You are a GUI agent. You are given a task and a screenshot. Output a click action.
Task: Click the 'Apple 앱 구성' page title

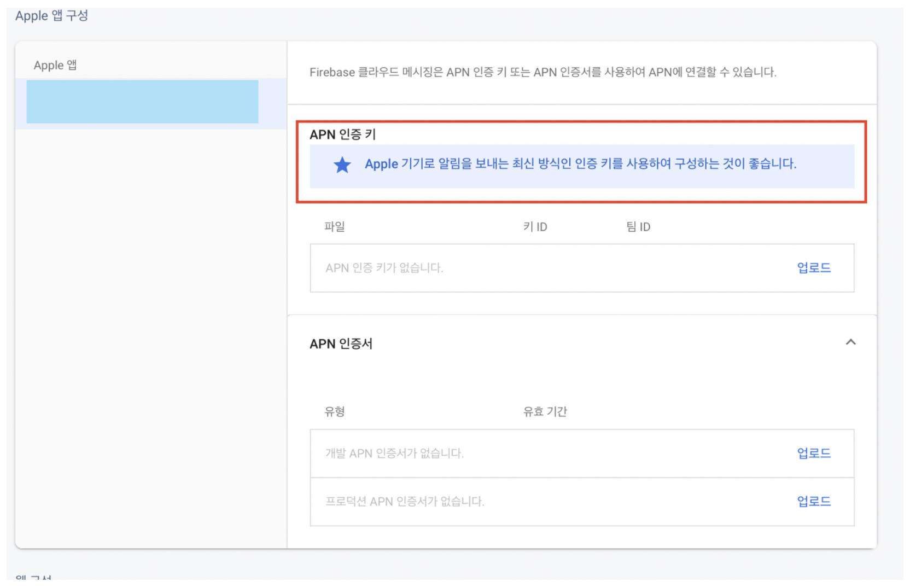pos(52,15)
